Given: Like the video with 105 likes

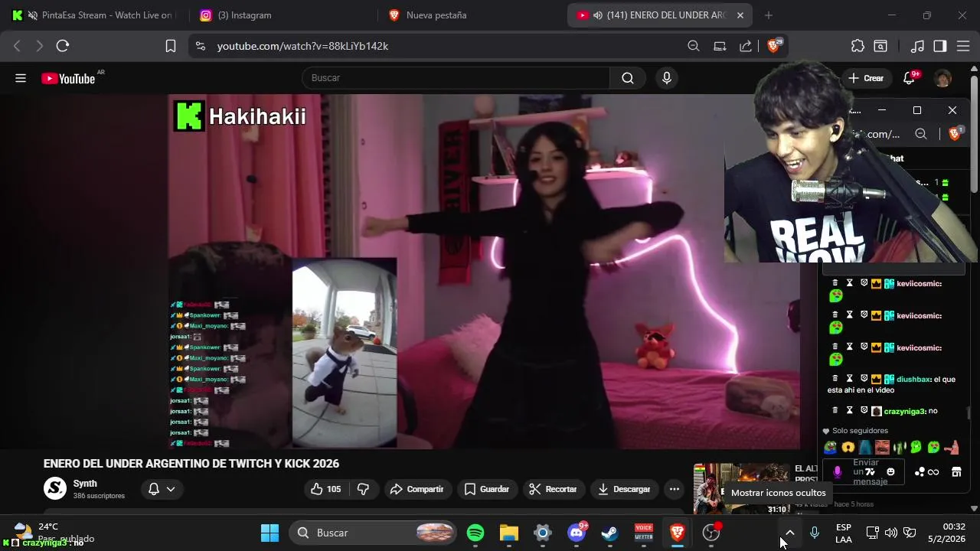Looking at the screenshot, I should (x=326, y=489).
